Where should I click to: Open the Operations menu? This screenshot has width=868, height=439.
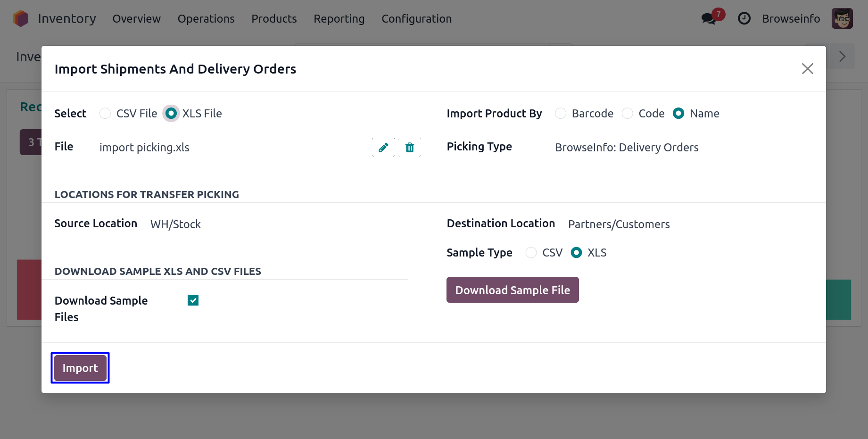[206, 19]
